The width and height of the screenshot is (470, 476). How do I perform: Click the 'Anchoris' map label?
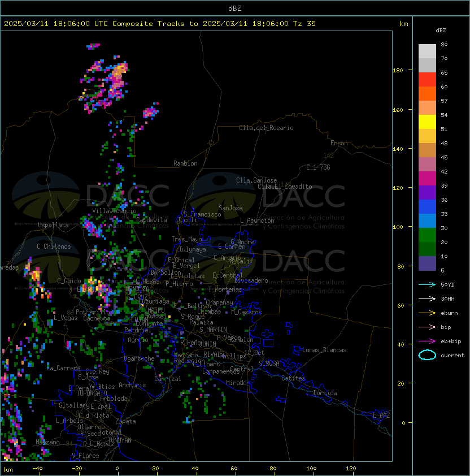pyautogui.click(x=132, y=385)
